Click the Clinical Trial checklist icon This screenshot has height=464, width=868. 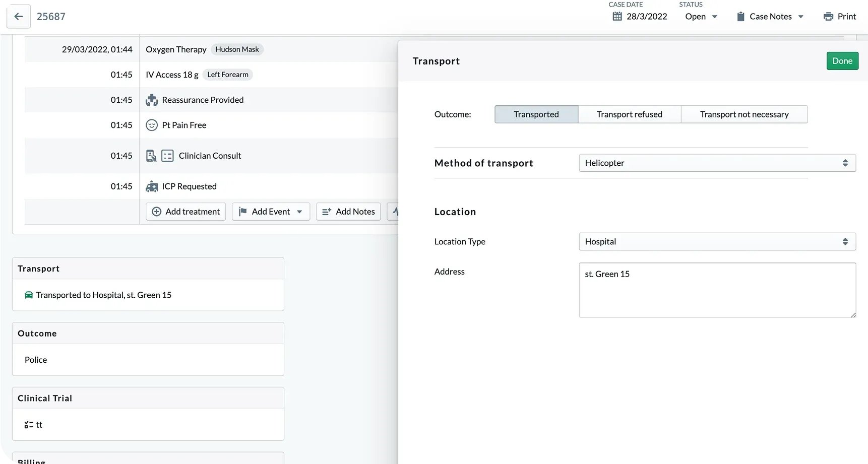click(29, 425)
